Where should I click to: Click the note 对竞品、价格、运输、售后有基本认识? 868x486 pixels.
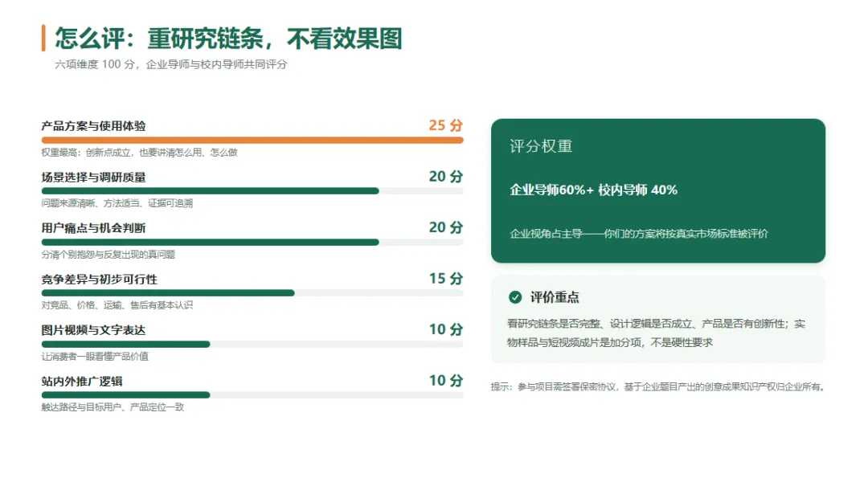click(117, 305)
